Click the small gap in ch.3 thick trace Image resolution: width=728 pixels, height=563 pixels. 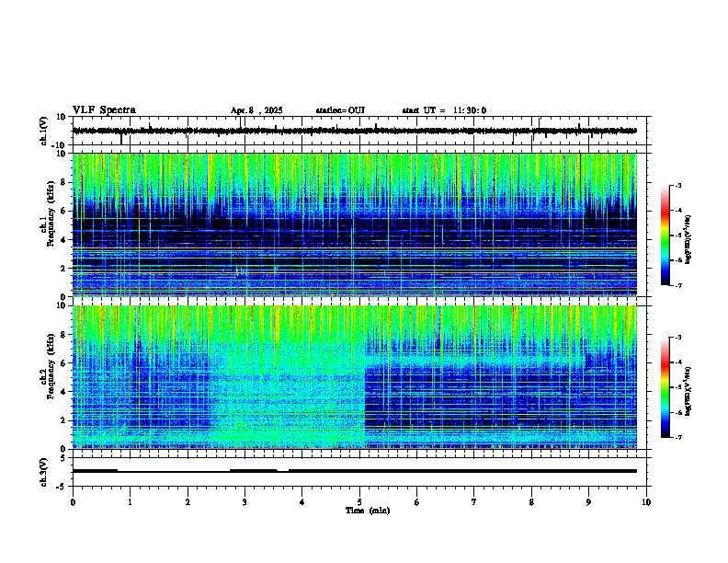[283, 471]
